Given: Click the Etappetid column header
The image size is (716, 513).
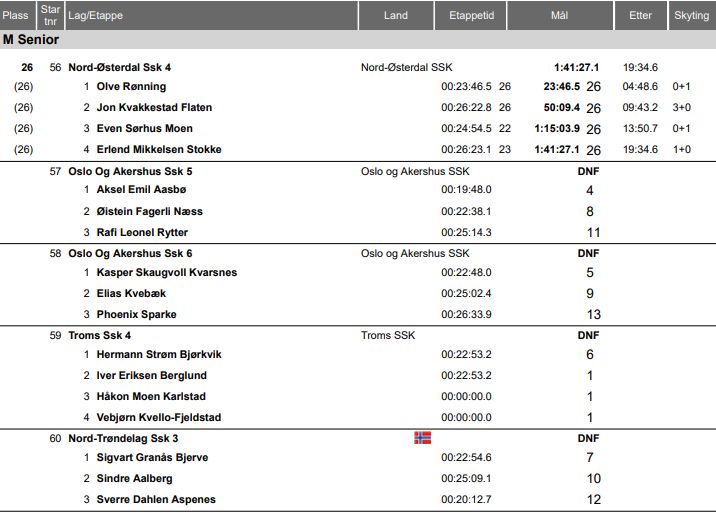Looking at the screenshot, I should pos(471,15).
